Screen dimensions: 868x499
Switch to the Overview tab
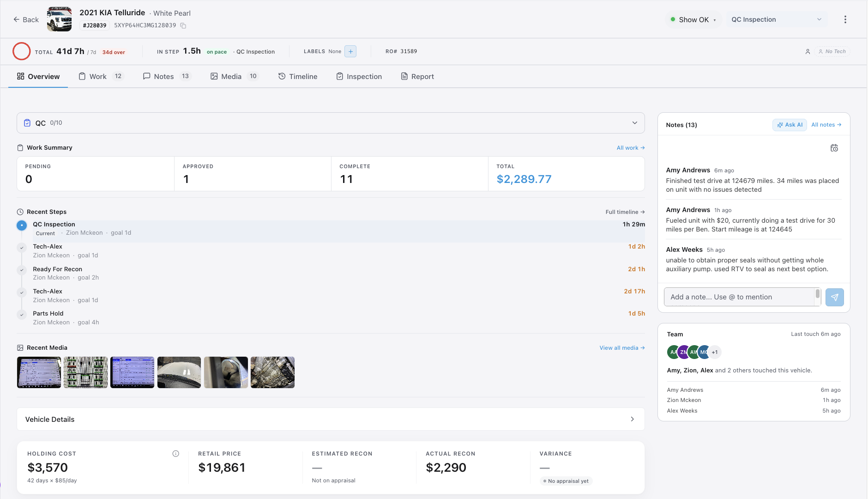coord(38,76)
